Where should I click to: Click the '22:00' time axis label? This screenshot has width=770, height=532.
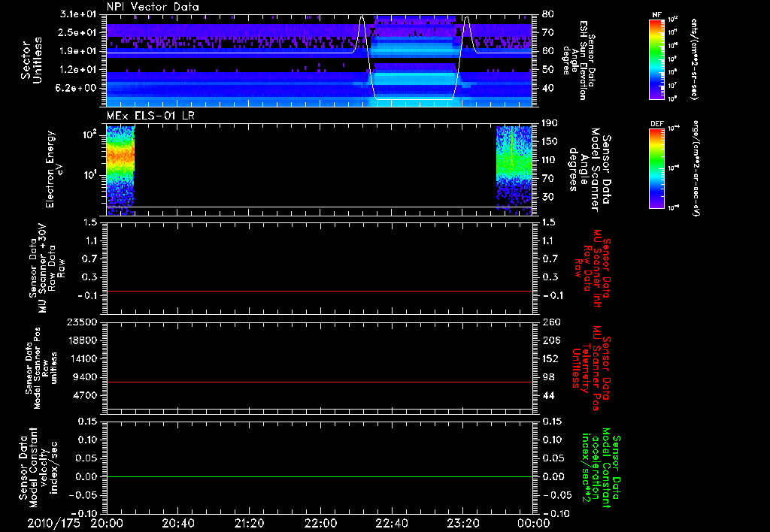click(320, 523)
